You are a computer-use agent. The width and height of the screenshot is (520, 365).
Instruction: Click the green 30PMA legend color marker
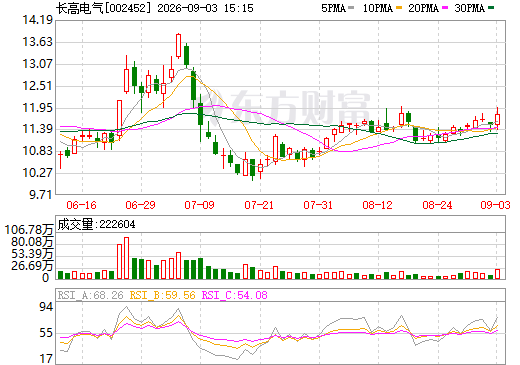pyautogui.click(x=491, y=7)
